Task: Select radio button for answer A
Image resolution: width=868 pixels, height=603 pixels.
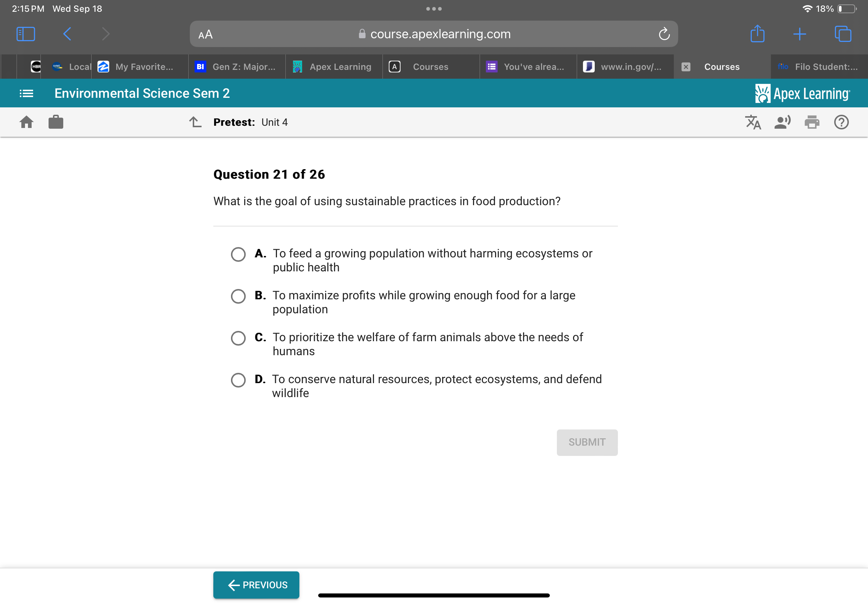Action: 239,254
